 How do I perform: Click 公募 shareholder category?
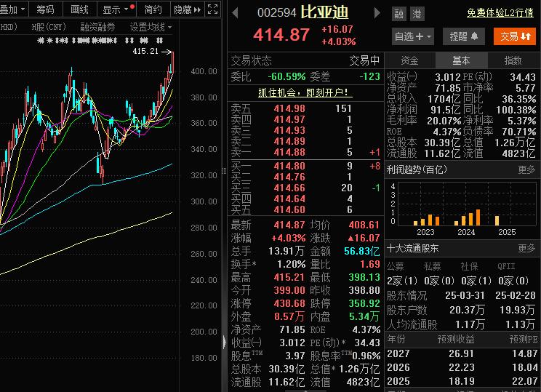tap(396, 266)
